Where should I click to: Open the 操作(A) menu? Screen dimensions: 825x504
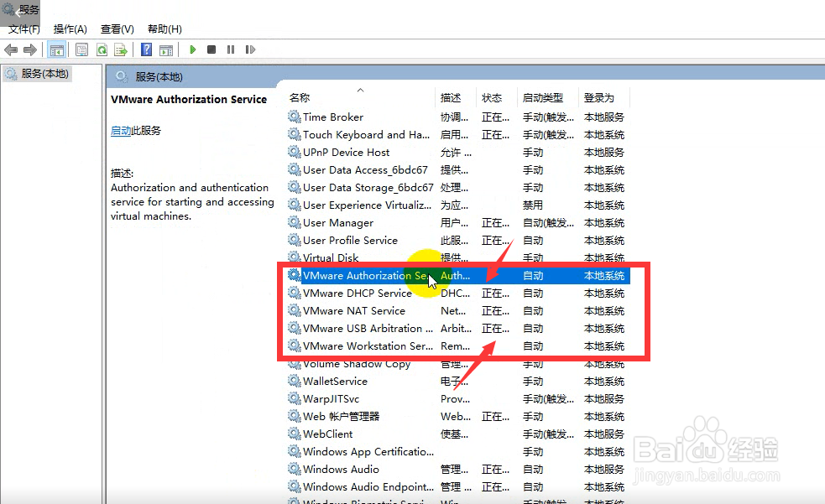[70, 29]
